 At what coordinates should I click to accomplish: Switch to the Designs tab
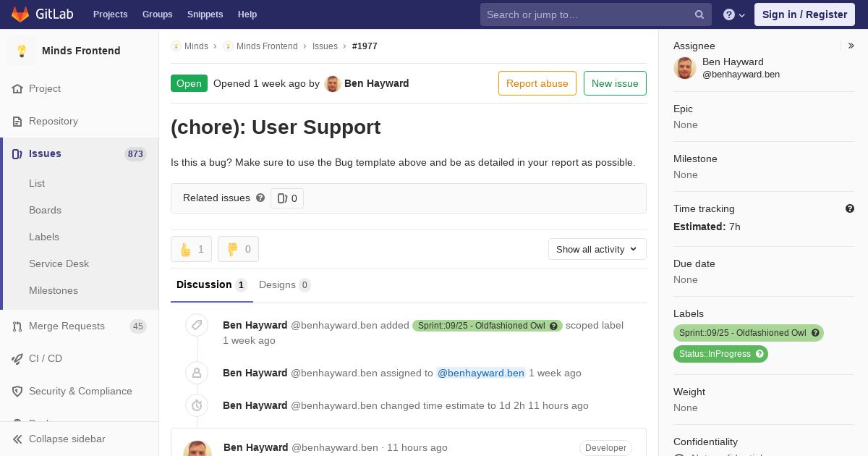coord(284,284)
